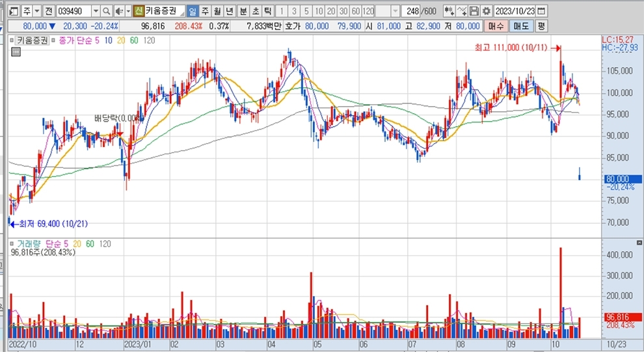Viewport: 644px width, 352px height.
Task: Open the calendar date picker
Action: click(x=542, y=11)
